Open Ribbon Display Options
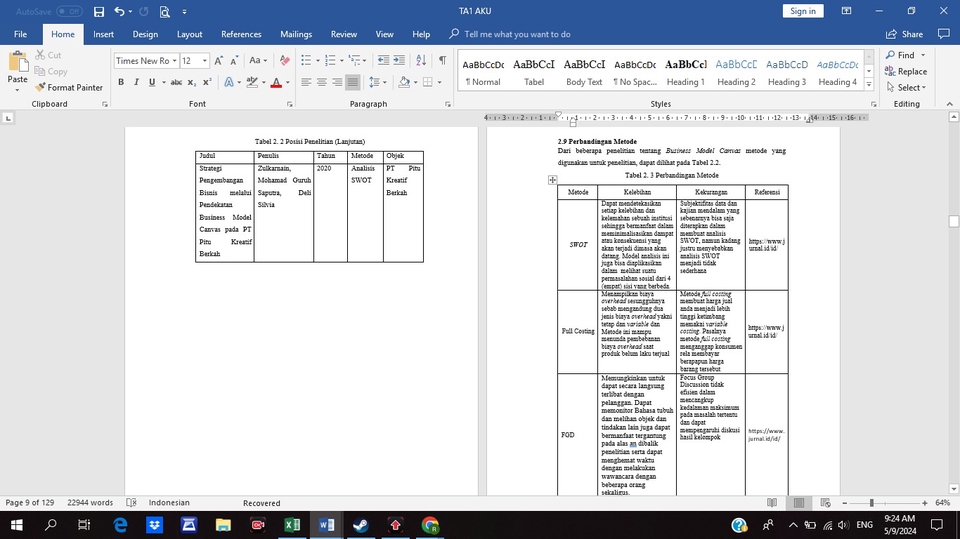 tap(846, 11)
